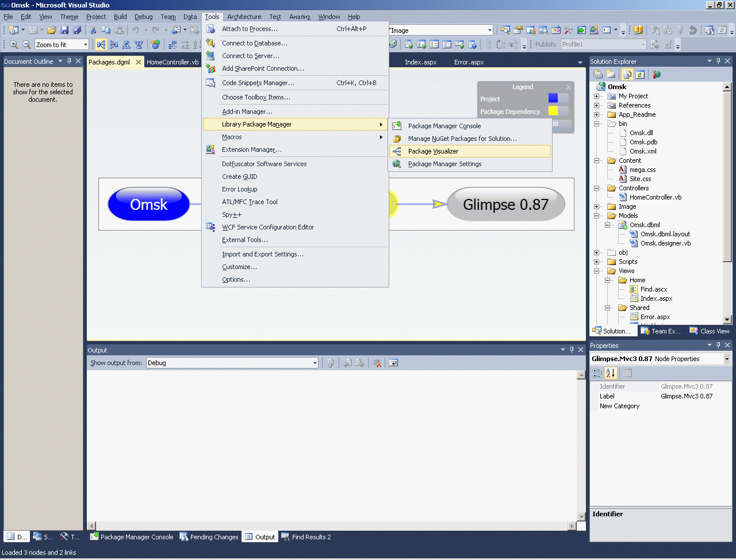Click the Zoom In magnifier icon
Screen dimensions: 736x560
(14, 44)
